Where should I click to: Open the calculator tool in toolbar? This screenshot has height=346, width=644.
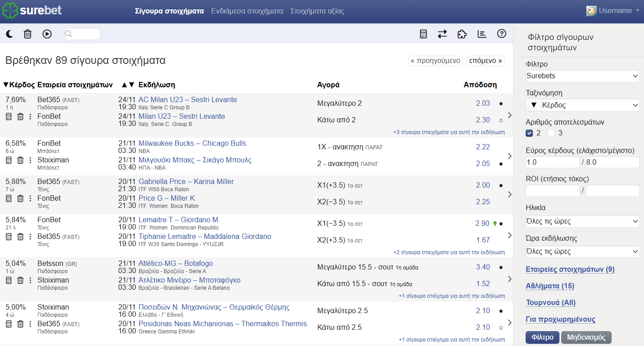[x=423, y=34]
